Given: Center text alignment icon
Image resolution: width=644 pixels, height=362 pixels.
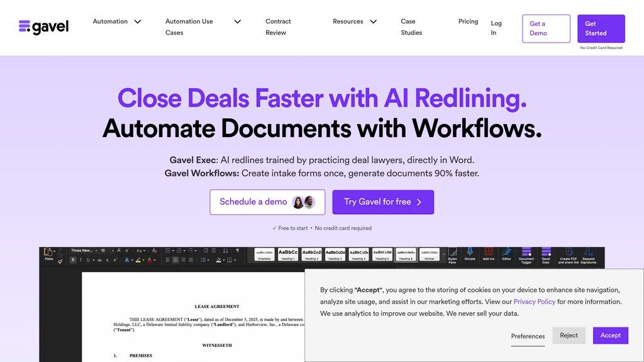Looking at the screenshot, I should click(x=175, y=260).
